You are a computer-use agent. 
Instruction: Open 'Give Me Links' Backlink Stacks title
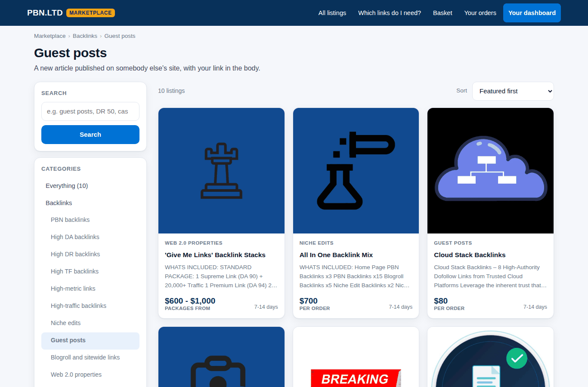point(215,255)
